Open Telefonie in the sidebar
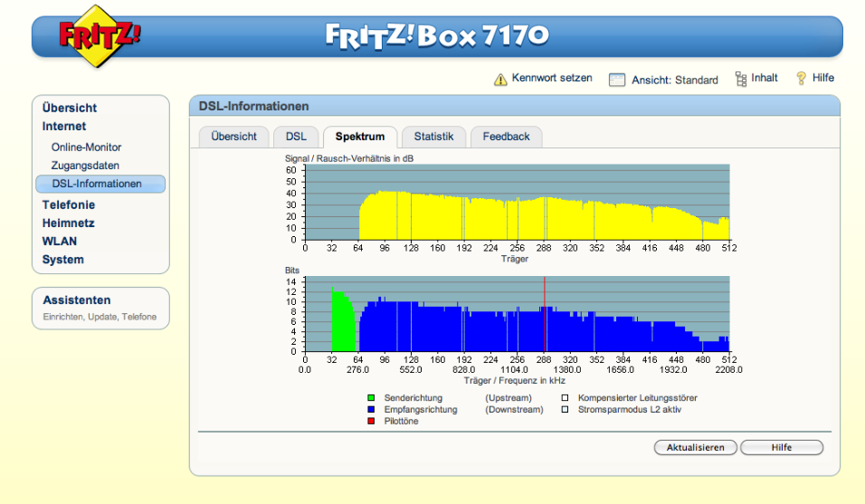Image resolution: width=865 pixels, height=504 pixels. point(69,204)
